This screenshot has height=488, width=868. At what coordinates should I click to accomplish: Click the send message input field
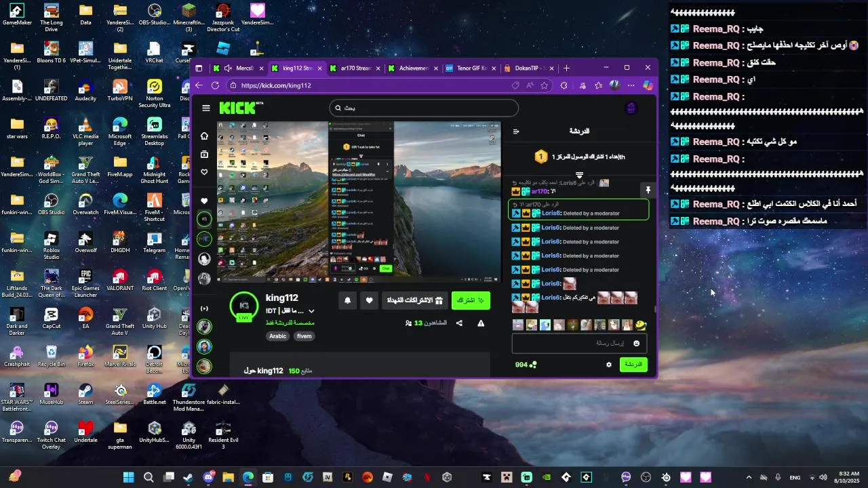point(578,344)
